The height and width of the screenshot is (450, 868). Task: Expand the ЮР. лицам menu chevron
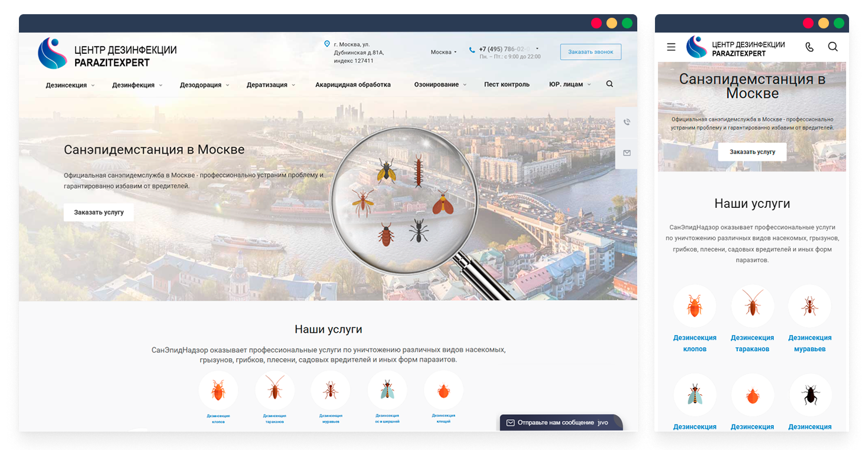pyautogui.click(x=589, y=85)
